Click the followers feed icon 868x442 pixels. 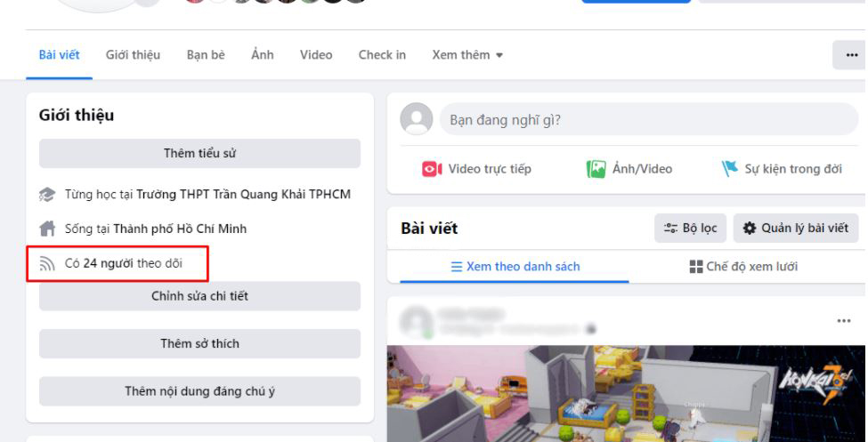click(x=47, y=263)
